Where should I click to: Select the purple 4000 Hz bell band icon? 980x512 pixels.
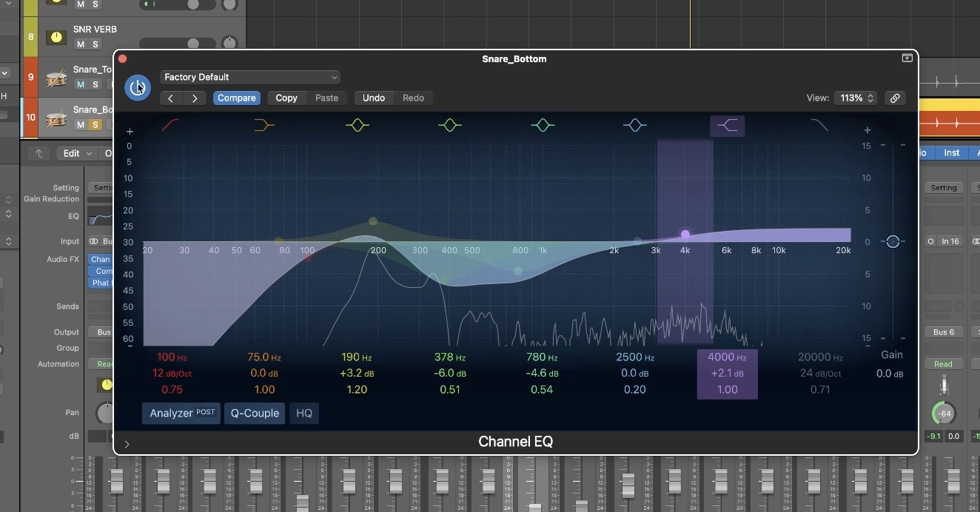(728, 125)
